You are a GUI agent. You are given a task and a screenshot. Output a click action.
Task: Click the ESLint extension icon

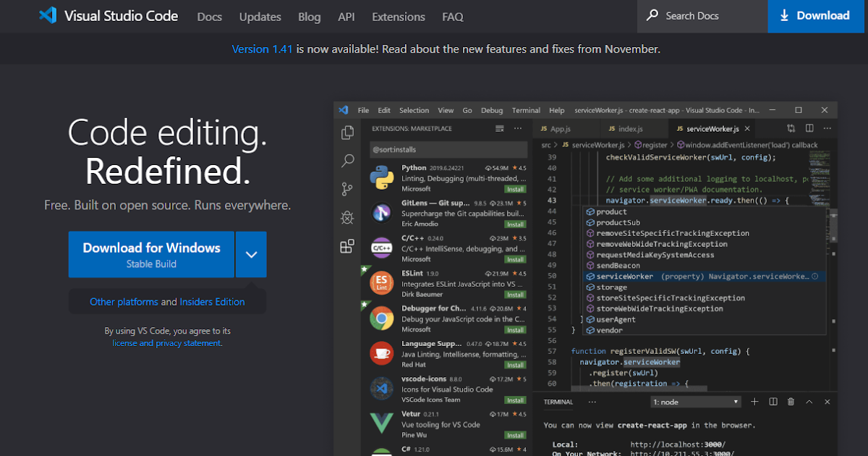coord(381,282)
